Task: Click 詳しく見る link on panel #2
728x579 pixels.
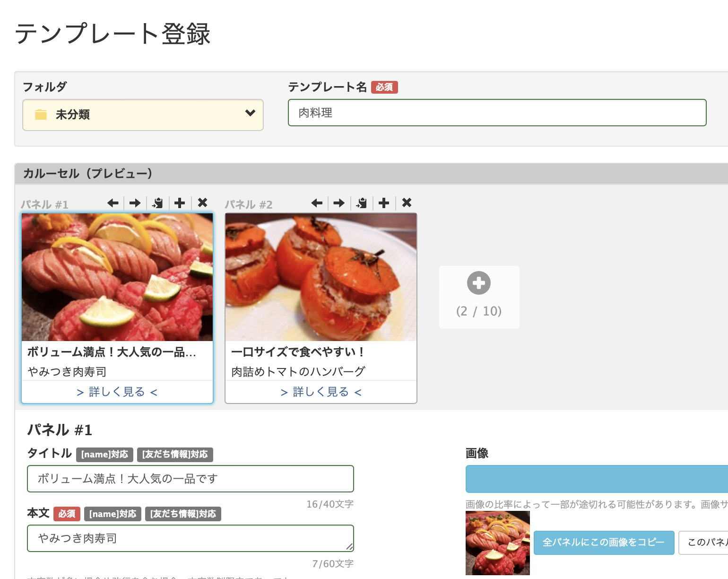Action: coord(321,392)
